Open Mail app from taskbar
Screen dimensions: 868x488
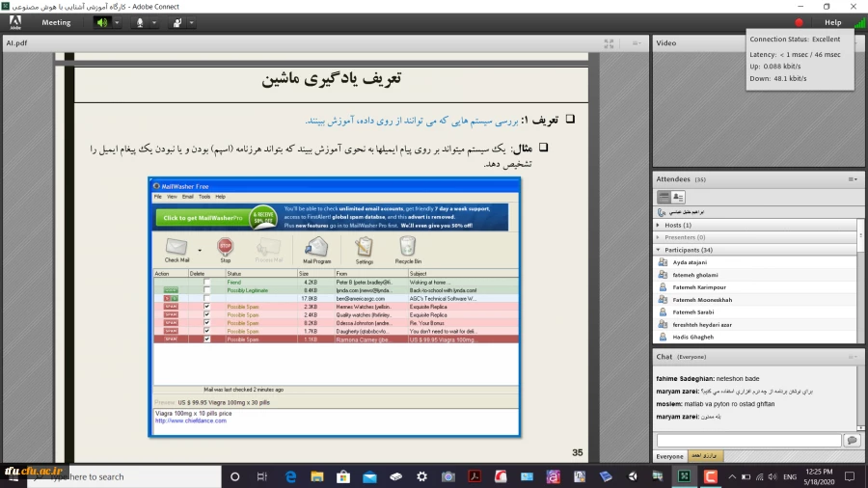click(x=369, y=476)
